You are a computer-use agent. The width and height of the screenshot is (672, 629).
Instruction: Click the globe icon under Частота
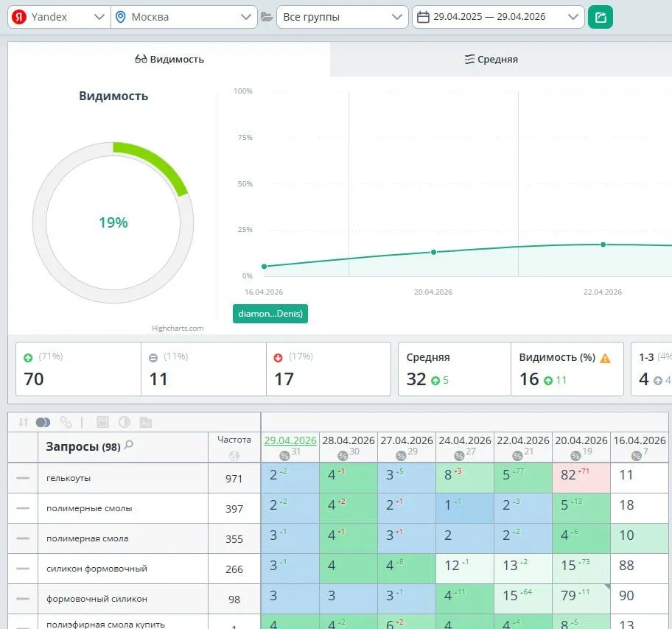click(x=234, y=455)
